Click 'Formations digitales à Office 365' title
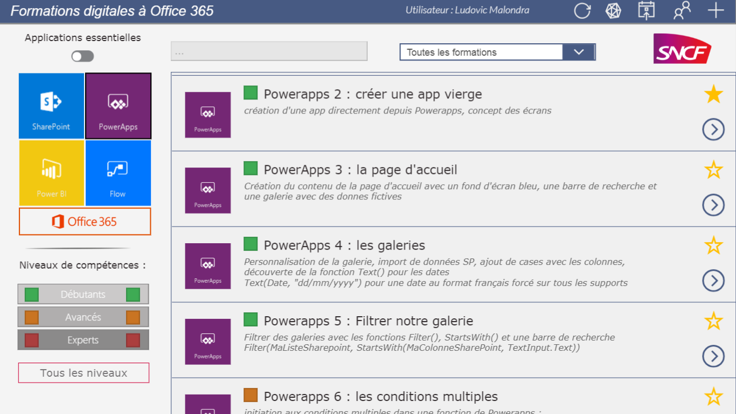Image resolution: width=736 pixels, height=414 pixels. [x=112, y=11]
